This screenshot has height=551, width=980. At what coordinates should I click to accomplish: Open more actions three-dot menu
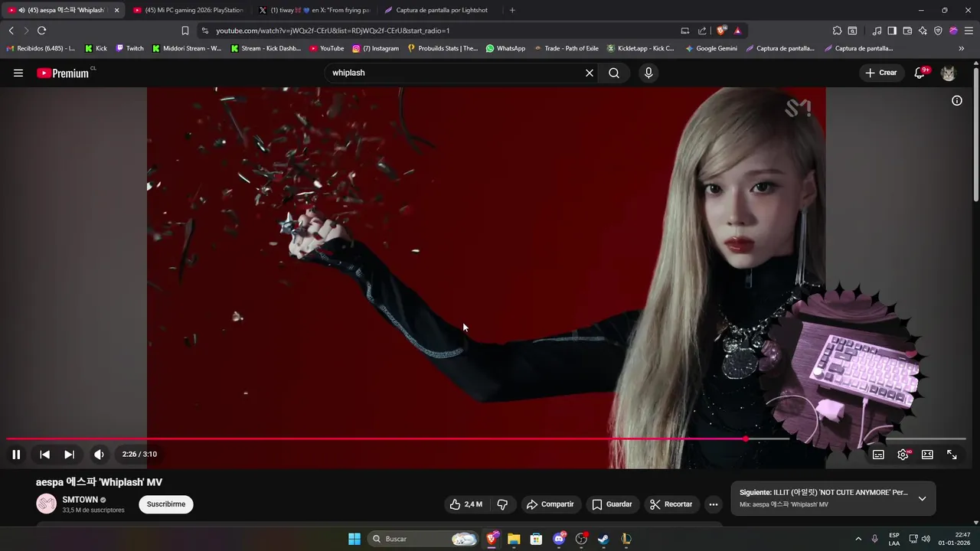[x=713, y=504]
